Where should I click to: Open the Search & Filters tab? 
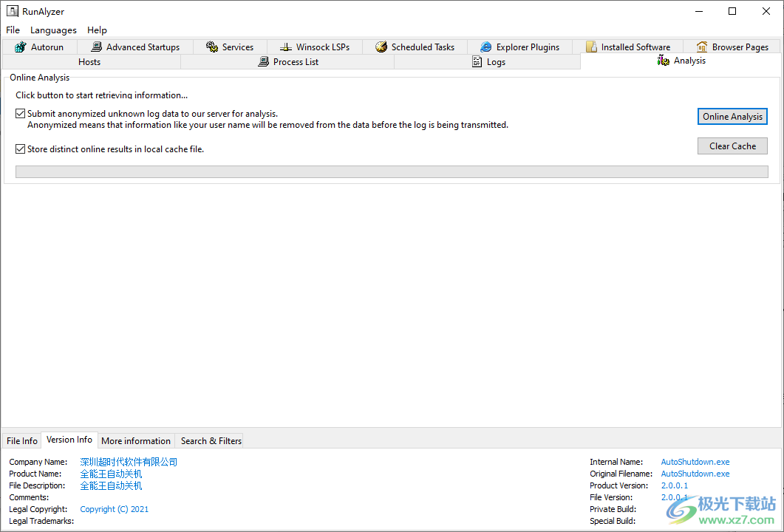211,440
